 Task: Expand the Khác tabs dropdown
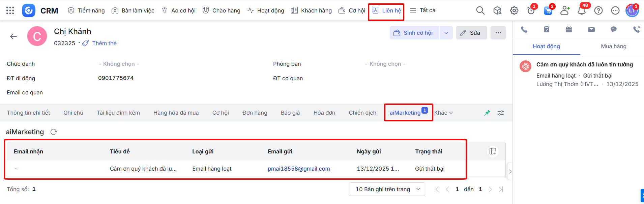(443, 113)
